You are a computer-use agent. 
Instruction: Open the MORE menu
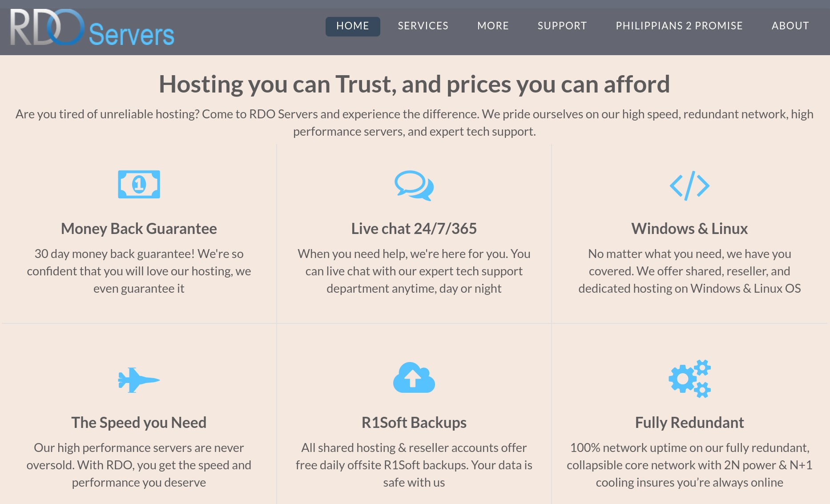[x=493, y=26]
